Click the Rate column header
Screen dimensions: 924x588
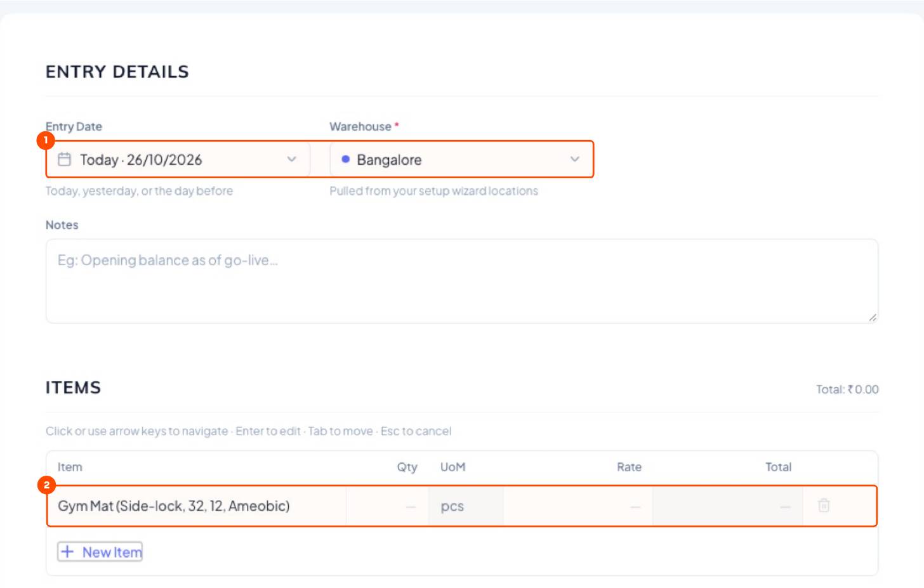pyautogui.click(x=629, y=467)
